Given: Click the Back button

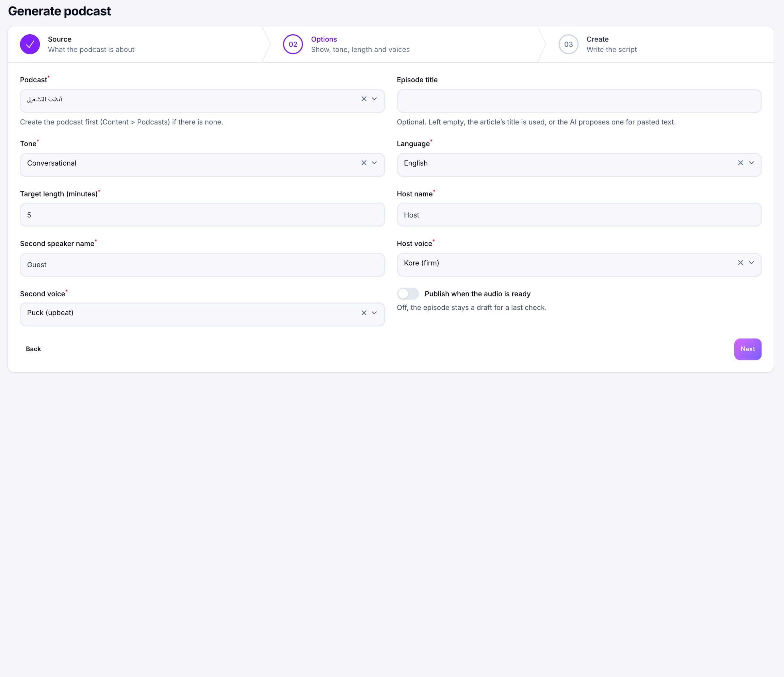Looking at the screenshot, I should pyautogui.click(x=33, y=349).
